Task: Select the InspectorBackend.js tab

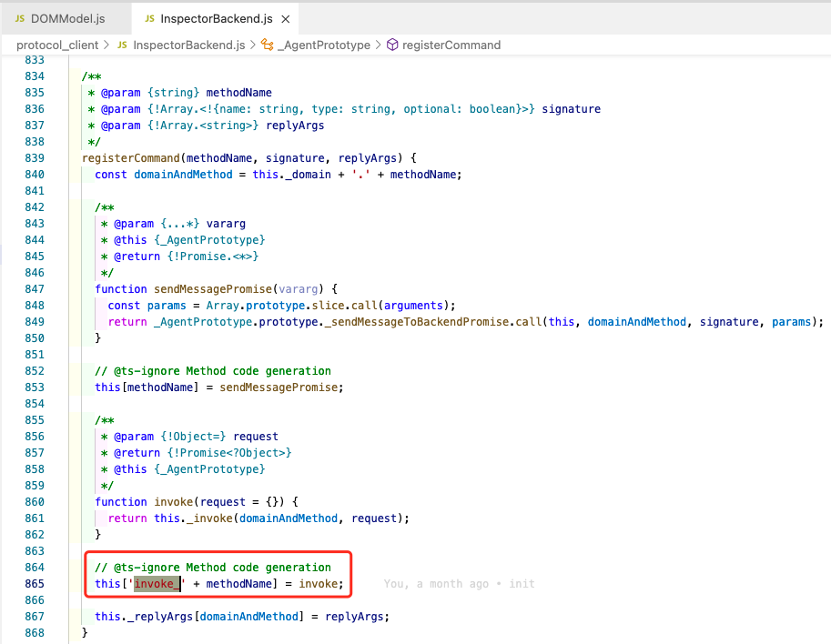Action: point(217,18)
